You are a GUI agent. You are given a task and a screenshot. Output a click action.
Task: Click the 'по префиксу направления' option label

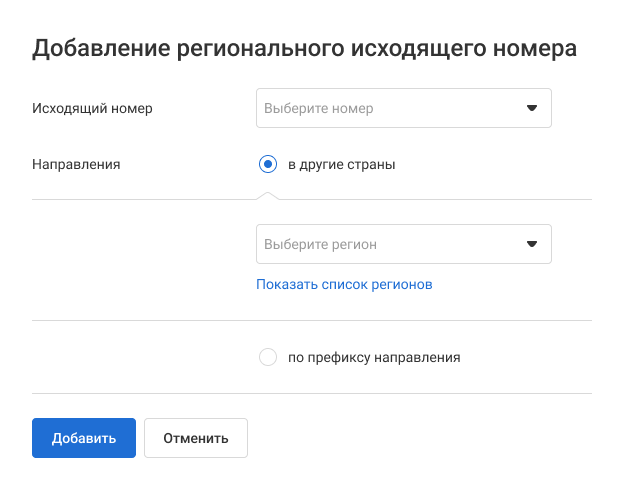click(374, 357)
